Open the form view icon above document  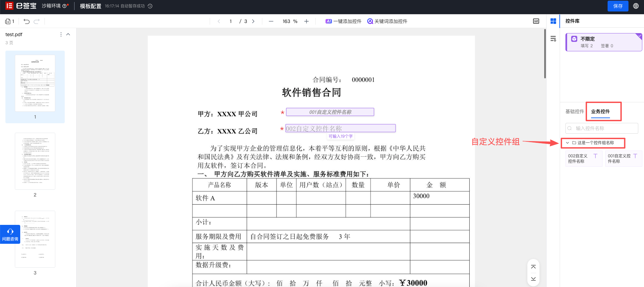pos(536,21)
